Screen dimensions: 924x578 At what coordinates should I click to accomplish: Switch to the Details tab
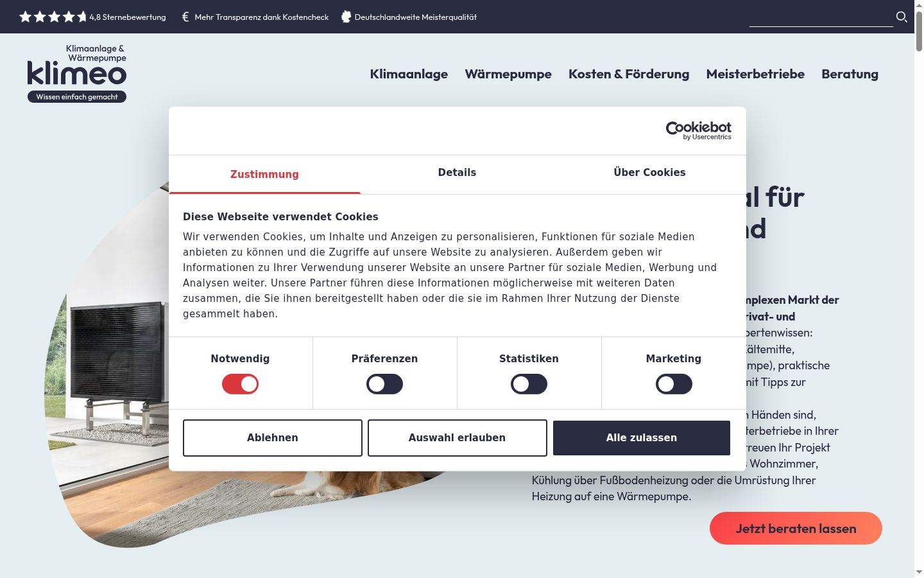(457, 173)
